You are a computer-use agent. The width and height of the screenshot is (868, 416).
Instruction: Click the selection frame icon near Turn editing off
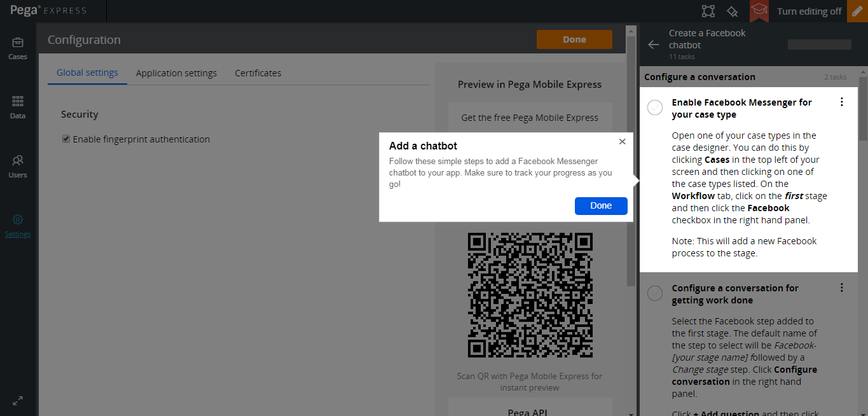click(x=708, y=11)
